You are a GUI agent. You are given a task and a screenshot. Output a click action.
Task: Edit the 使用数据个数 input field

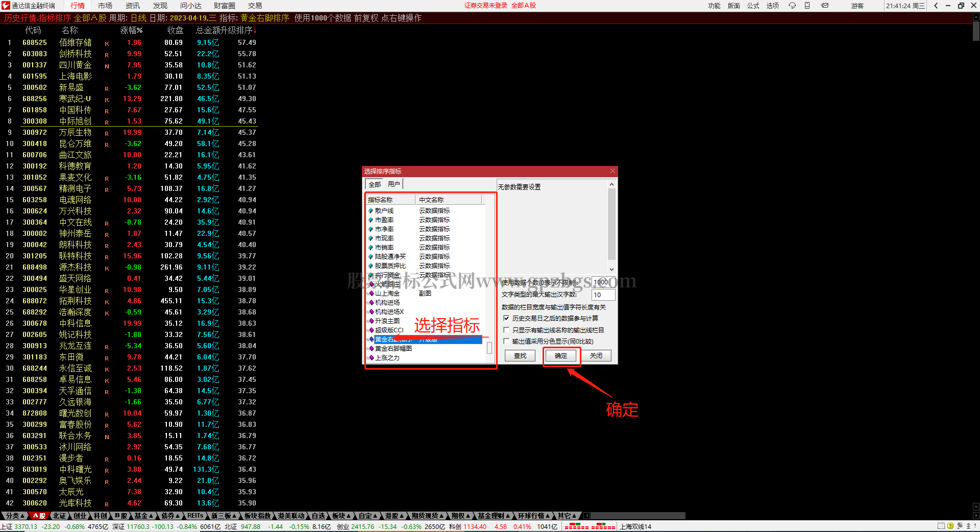[604, 282]
